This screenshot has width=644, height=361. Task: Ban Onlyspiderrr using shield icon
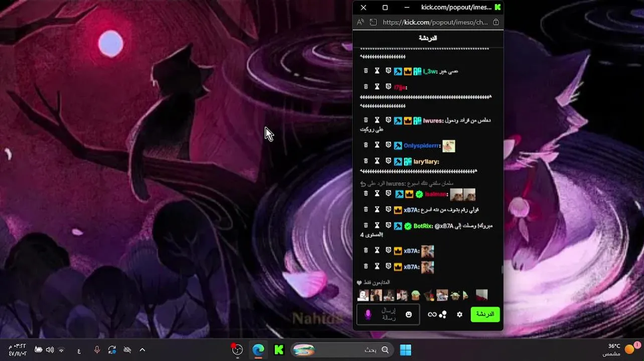tap(388, 145)
